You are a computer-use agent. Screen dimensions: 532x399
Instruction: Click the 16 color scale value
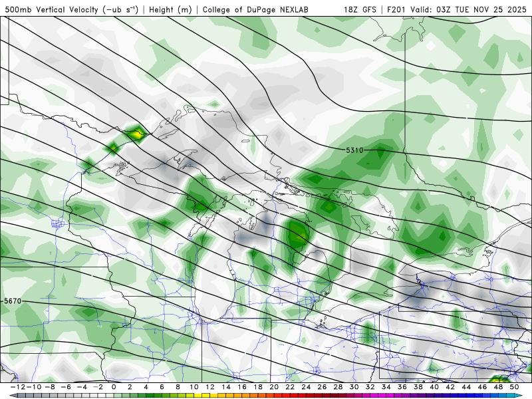click(x=242, y=387)
